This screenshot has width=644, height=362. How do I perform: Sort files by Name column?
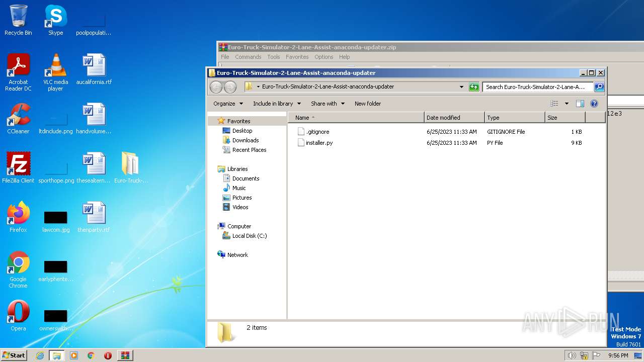pyautogui.click(x=356, y=118)
